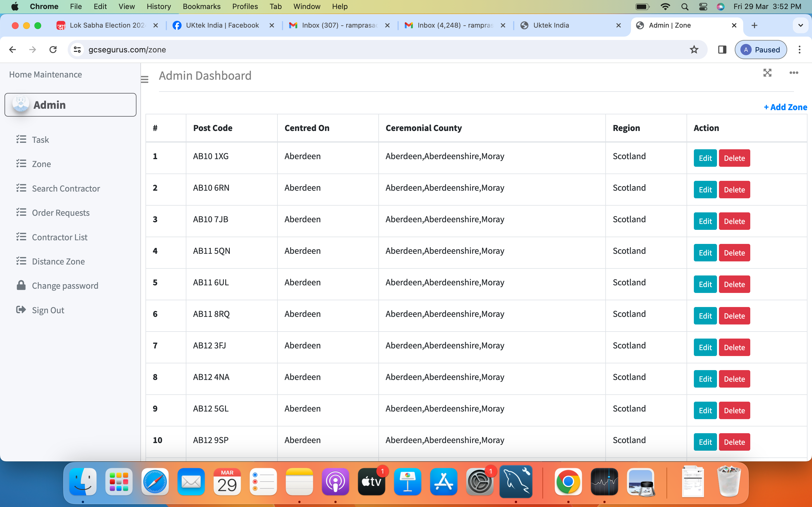Reload the page using refresh icon
Screen dimensions: 812x507
[x=53, y=50]
